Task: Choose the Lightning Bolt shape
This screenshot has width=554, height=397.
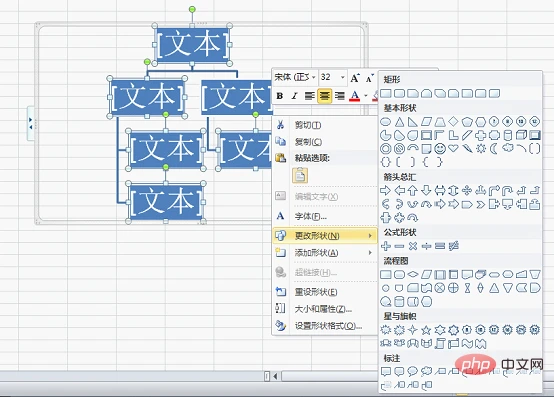Action: [467, 148]
